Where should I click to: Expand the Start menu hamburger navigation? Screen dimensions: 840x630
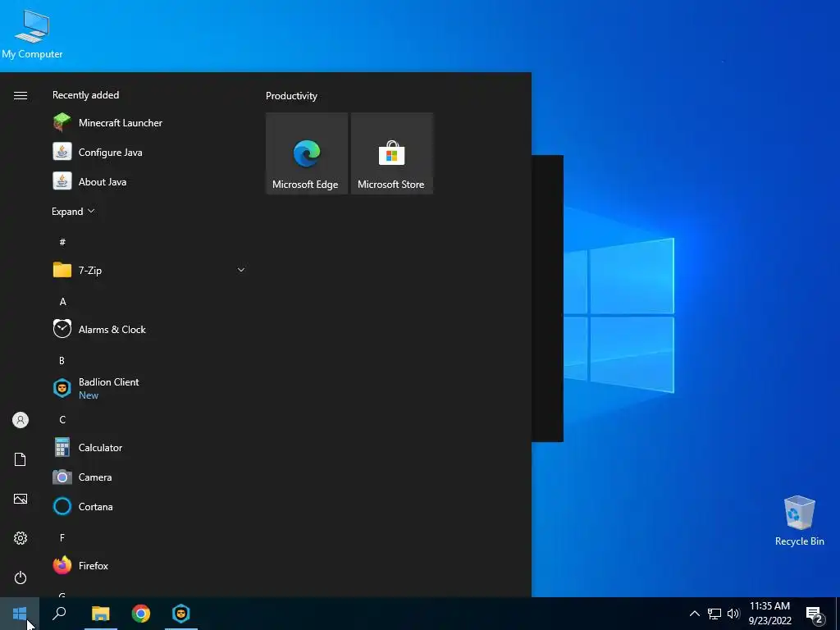21,95
